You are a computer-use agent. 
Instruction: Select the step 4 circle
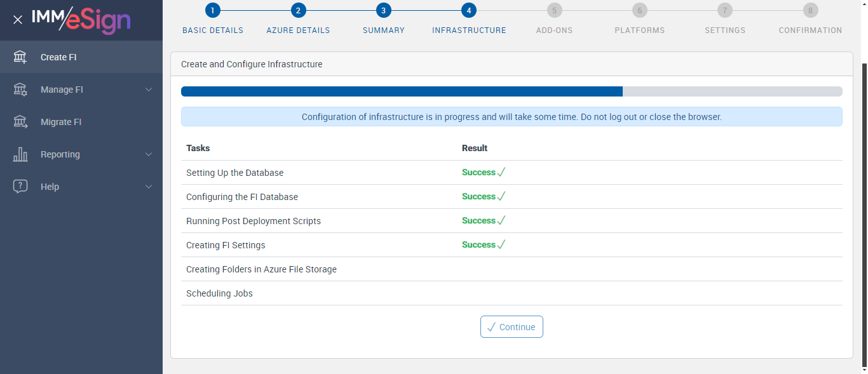point(469,10)
